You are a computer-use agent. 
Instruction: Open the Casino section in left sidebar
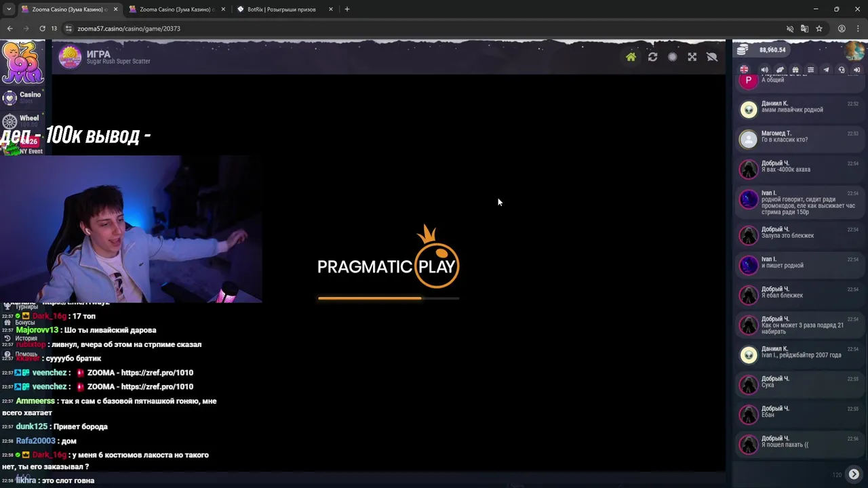(22, 97)
